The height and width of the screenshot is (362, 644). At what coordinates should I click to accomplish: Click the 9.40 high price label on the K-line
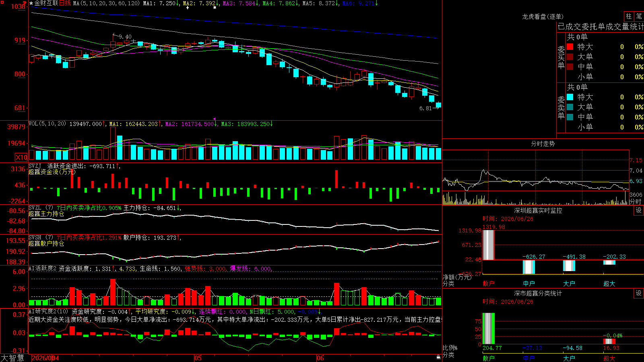click(x=125, y=37)
